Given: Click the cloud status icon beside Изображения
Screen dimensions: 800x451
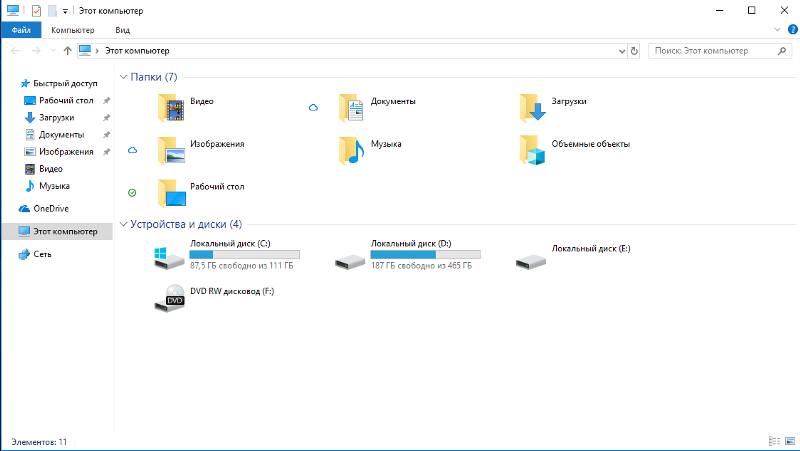Looking at the screenshot, I should (x=132, y=150).
